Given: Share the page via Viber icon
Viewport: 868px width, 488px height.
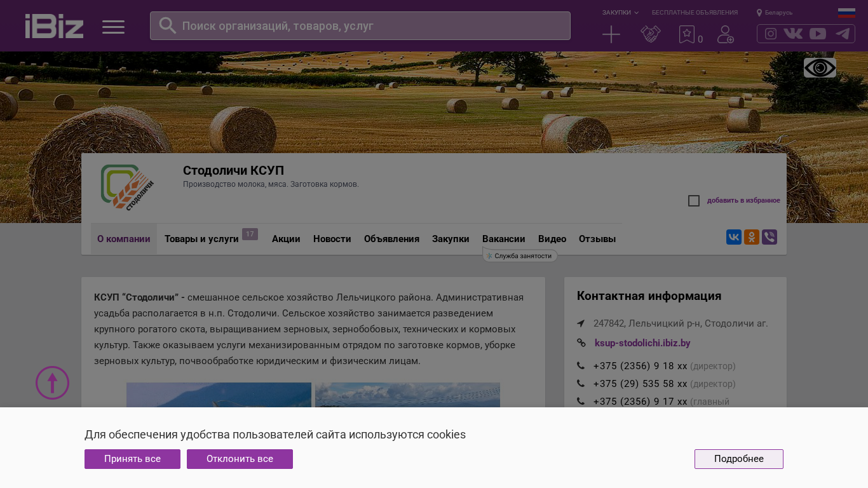Looking at the screenshot, I should 769,237.
